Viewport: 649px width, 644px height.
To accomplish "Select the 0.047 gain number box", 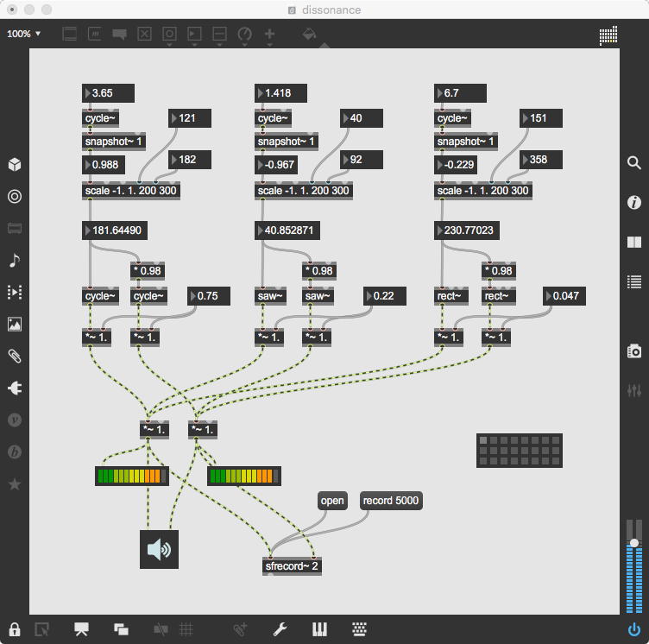I will (x=564, y=296).
